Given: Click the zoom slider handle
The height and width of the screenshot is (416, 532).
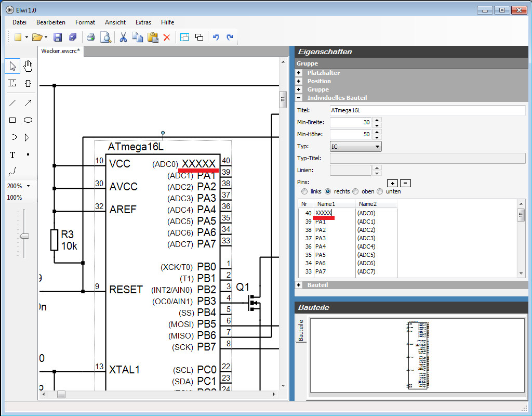Looking at the screenshot, I should [x=24, y=236].
